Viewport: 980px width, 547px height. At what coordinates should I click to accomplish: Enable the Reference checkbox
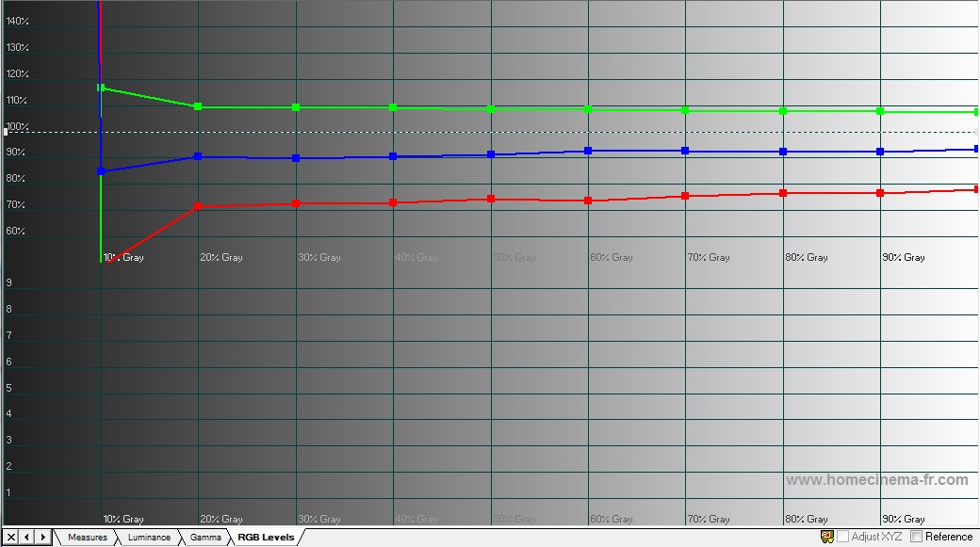tap(917, 537)
